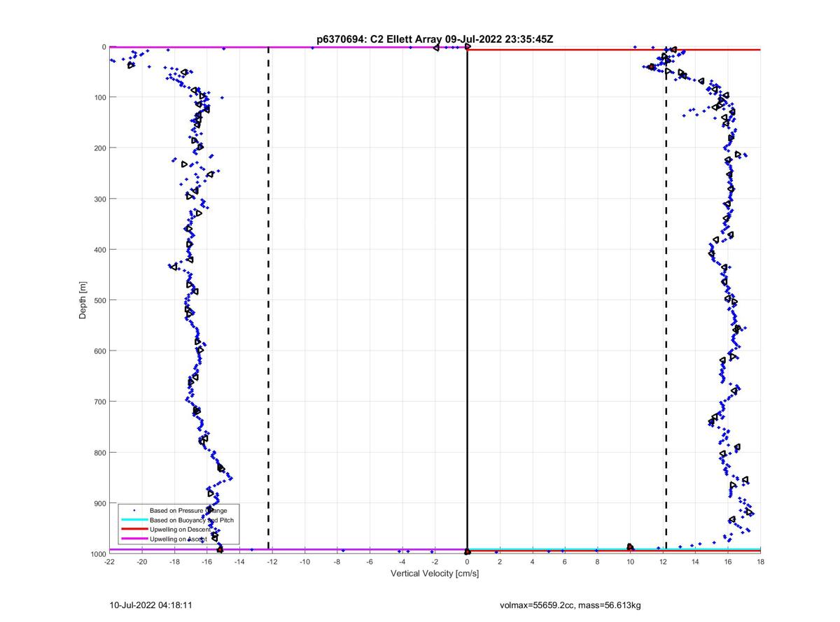Click the red line sample in the legend
Viewport: 840px width, 622px height.
[x=134, y=530]
